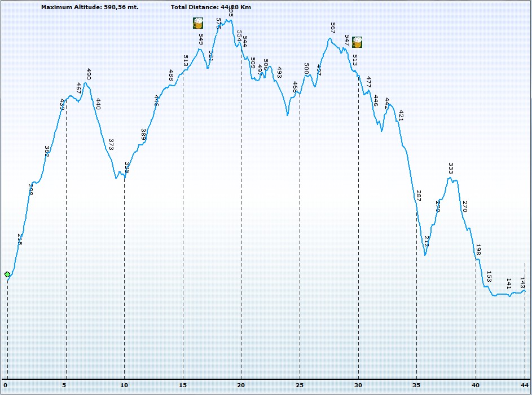532x395 pixels.
Task: Click the beer mug icon near km 16
Action: pos(198,23)
